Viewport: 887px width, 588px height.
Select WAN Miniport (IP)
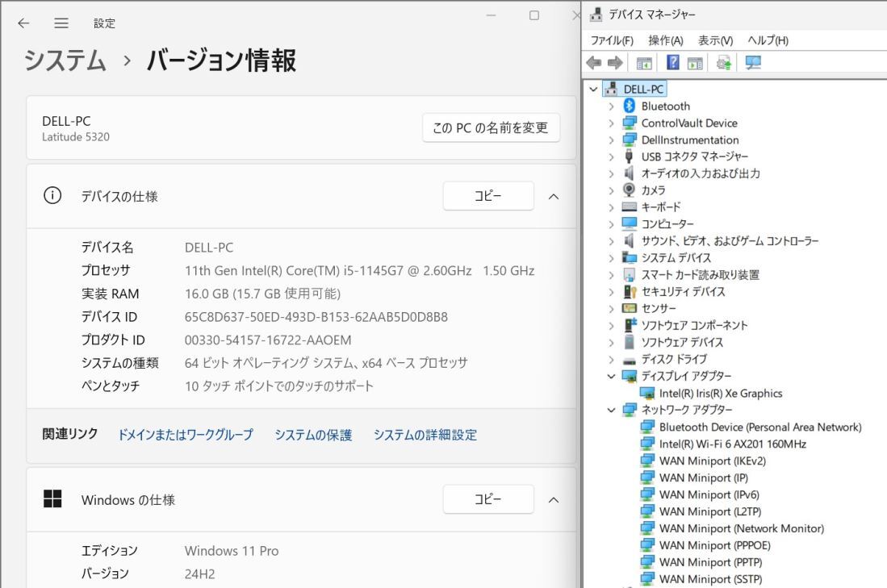(x=703, y=478)
